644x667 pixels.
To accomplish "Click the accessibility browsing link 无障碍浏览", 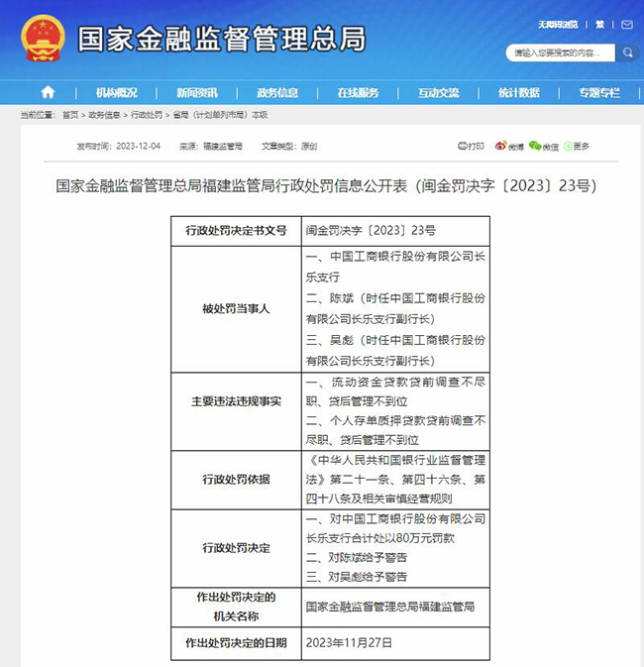I will [x=558, y=25].
